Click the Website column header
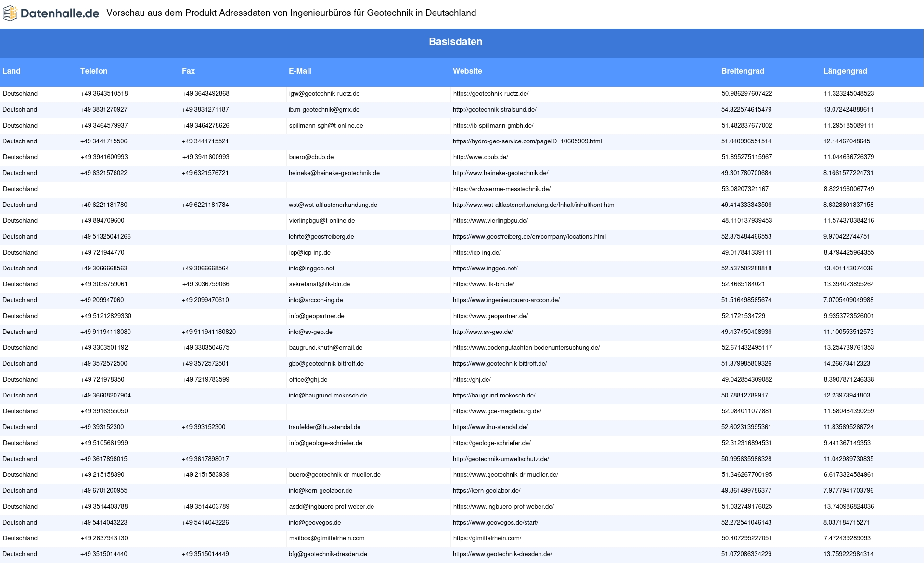Image resolution: width=924 pixels, height=563 pixels. (467, 71)
